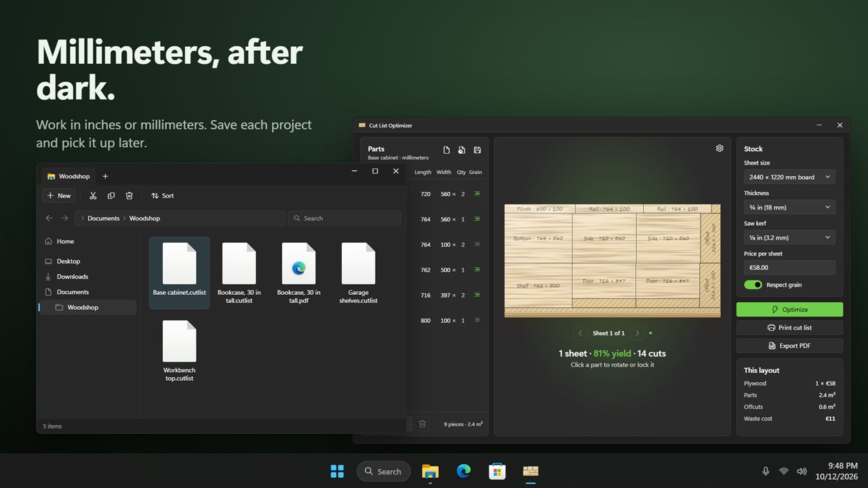Click the Price per sheet field

789,268
